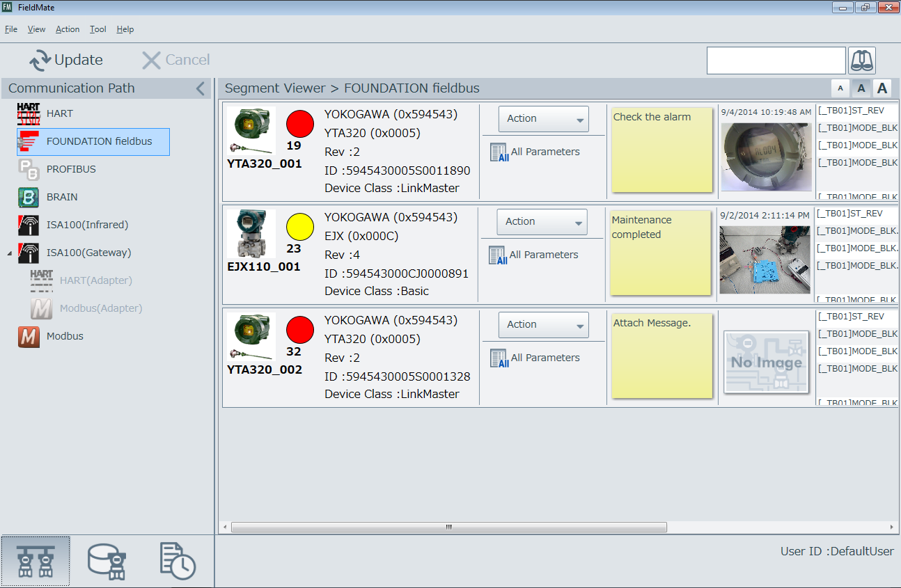Image resolution: width=901 pixels, height=588 pixels.
Task: Open the Segment Viewer from the bottom toolbar
Action: point(36,560)
